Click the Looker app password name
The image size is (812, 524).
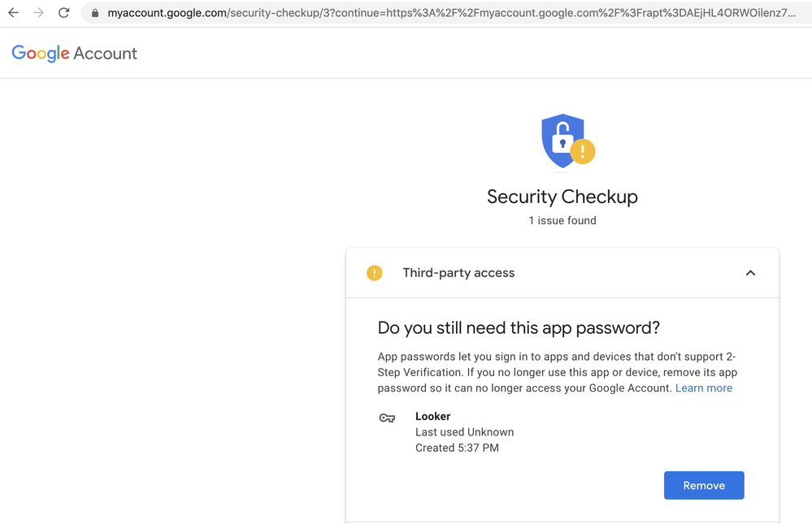coord(432,416)
